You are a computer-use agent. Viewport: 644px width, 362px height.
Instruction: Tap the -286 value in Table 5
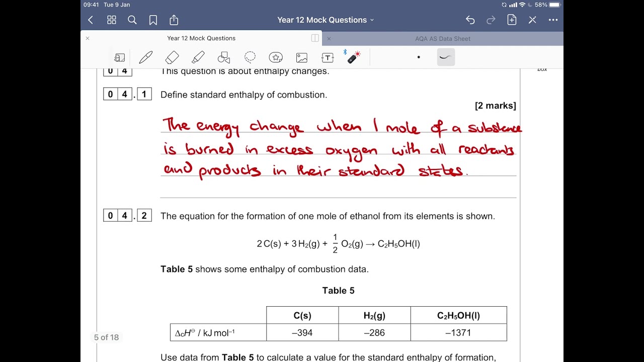(374, 332)
